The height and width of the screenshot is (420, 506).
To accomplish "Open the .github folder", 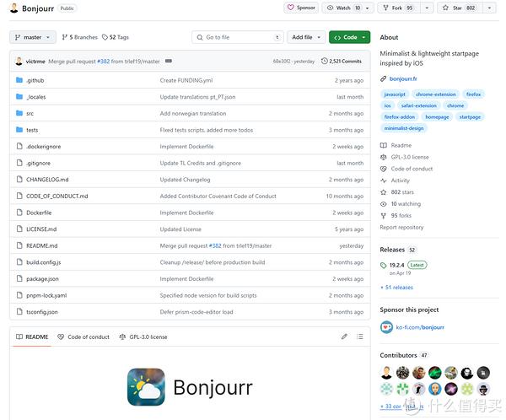I will [35, 80].
